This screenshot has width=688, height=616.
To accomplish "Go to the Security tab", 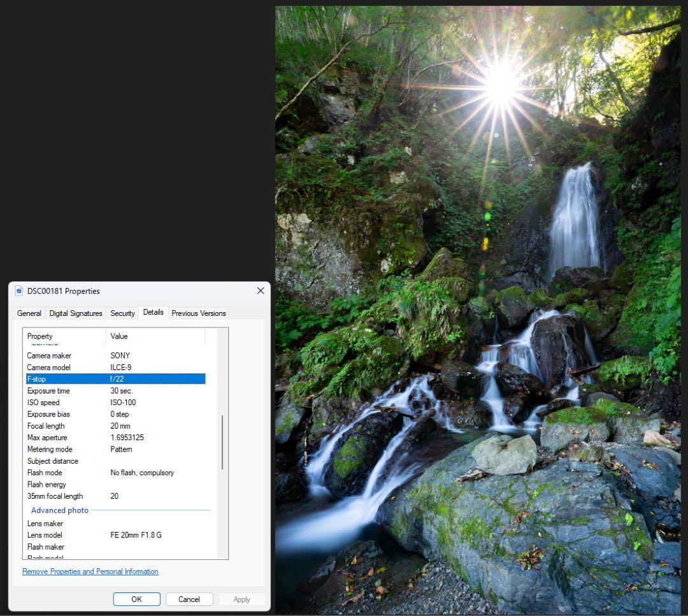I will [122, 313].
